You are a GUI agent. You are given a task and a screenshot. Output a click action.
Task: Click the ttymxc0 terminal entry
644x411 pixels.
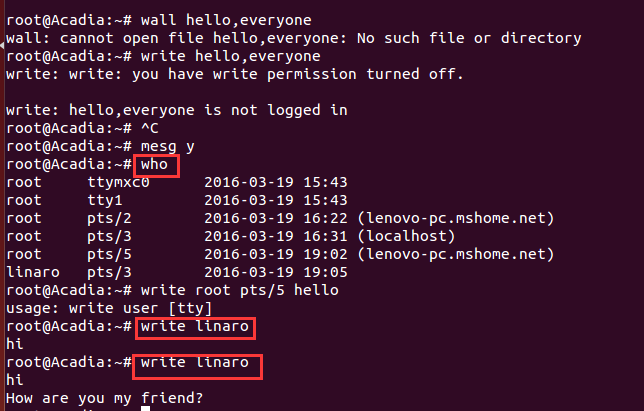118,182
